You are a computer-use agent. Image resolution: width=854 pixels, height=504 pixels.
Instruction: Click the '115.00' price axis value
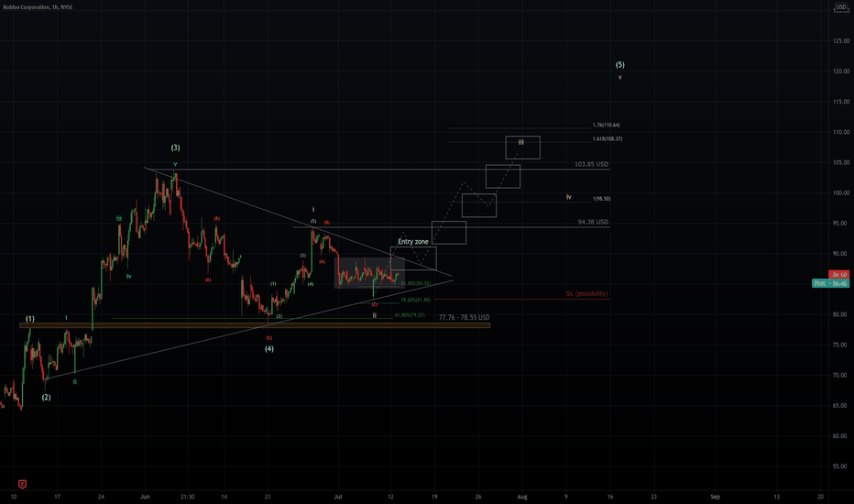[840, 102]
